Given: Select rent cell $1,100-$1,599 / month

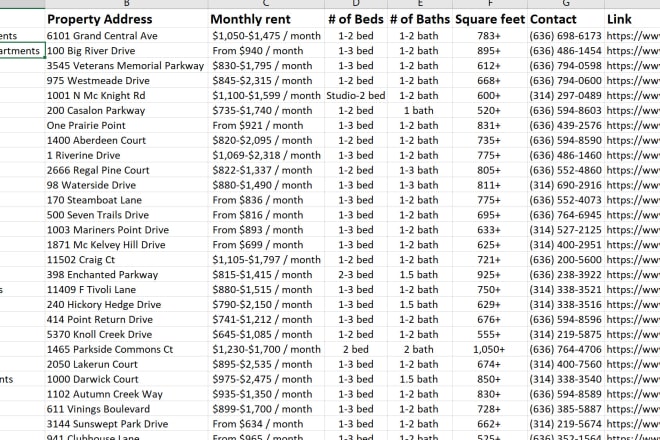Looking at the screenshot, I should click(x=266, y=96).
